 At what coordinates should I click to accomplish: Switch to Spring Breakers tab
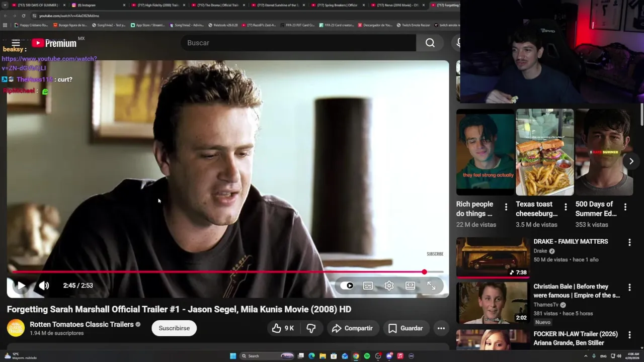click(338, 5)
